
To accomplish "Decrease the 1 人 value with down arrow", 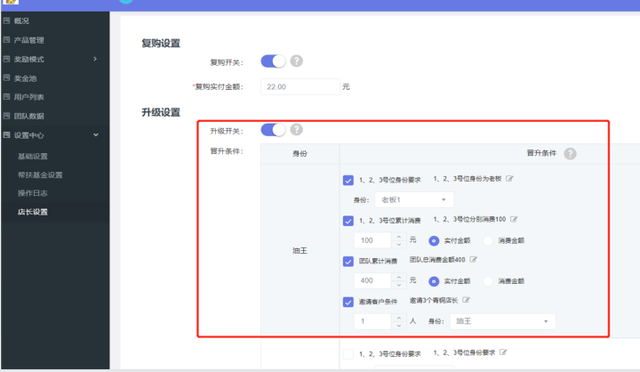I will (399, 325).
